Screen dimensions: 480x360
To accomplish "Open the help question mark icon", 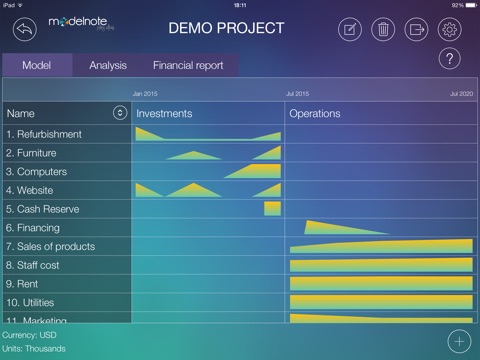I will coord(450,59).
